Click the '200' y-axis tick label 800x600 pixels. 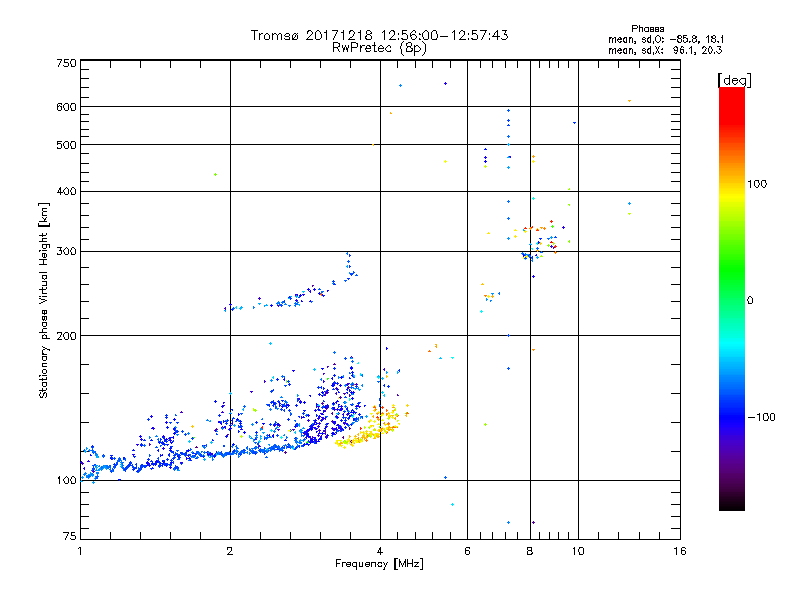[x=67, y=336]
